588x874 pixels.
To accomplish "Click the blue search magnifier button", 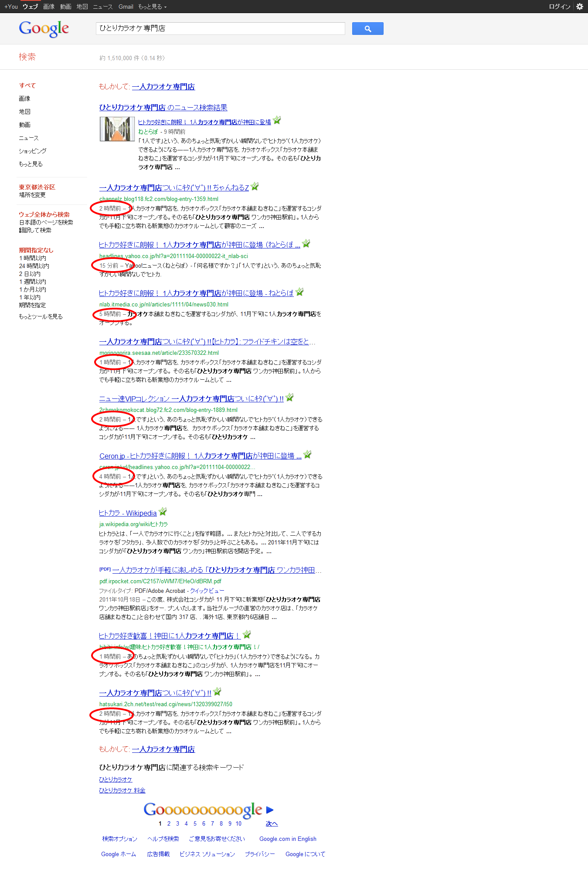I will (367, 29).
